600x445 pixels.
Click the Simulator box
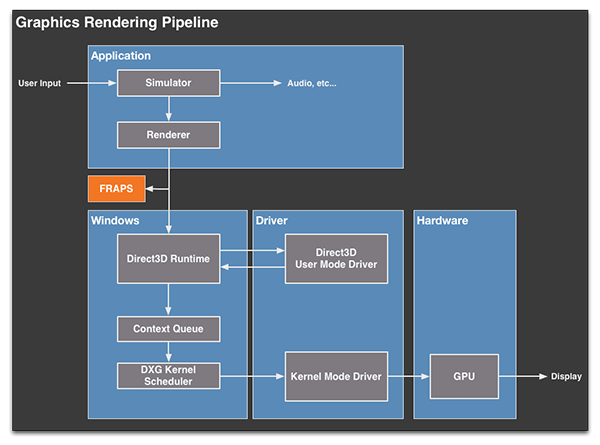(x=168, y=83)
